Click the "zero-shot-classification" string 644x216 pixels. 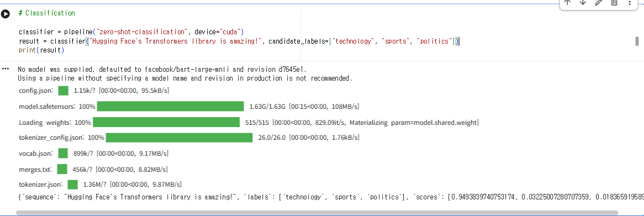click(x=141, y=31)
